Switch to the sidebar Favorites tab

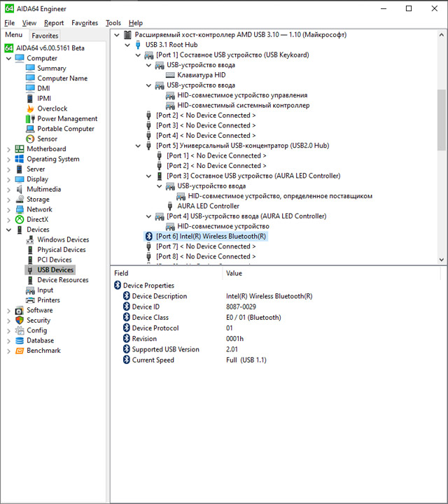point(45,36)
